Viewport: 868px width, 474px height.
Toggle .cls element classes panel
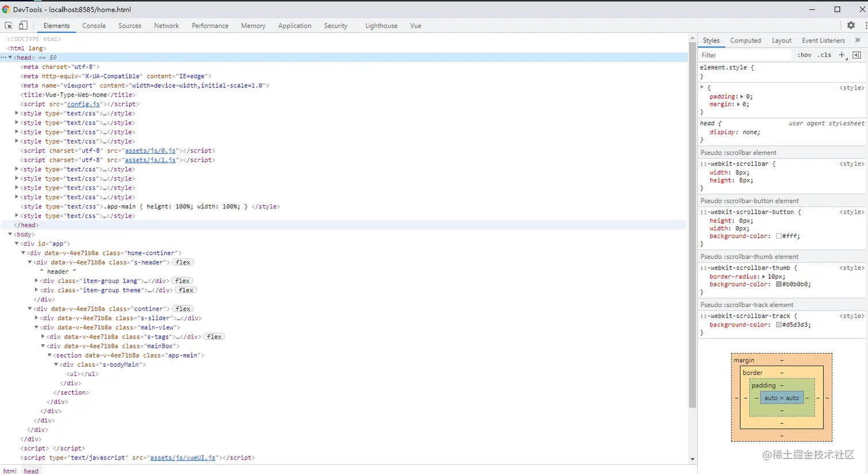click(824, 55)
